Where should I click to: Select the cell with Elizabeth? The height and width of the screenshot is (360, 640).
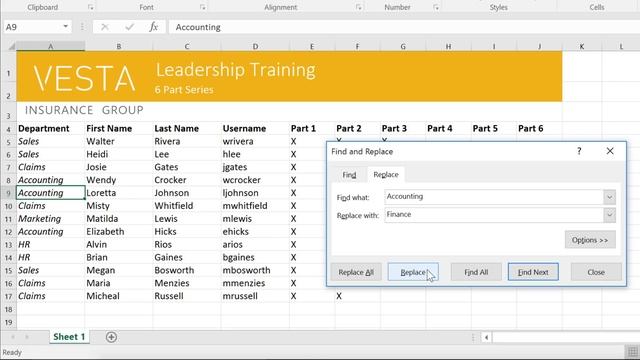coord(119,232)
